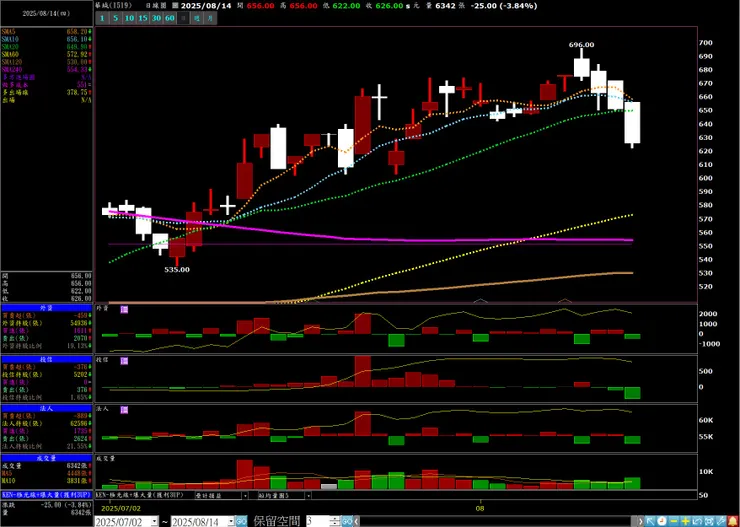
Task: Switch to 10-minute timeframe
Action: click(x=129, y=18)
